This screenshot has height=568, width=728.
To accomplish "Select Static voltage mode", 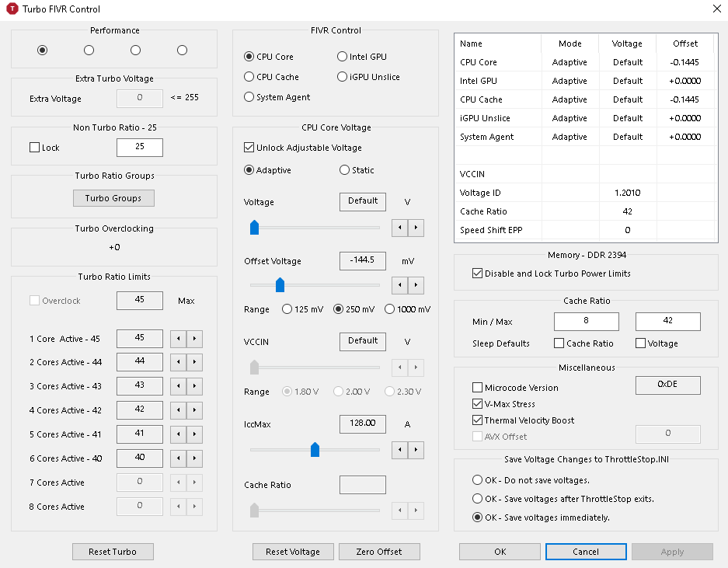I will [x=345, y=170].
